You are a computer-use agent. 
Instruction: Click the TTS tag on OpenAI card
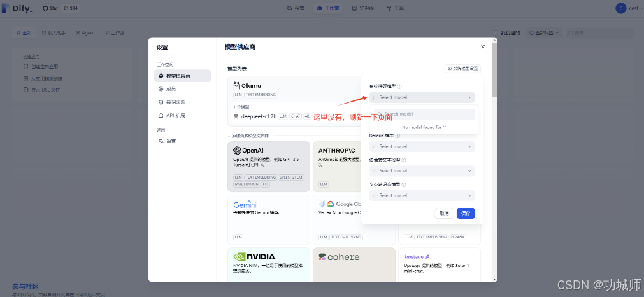[266, 184]
